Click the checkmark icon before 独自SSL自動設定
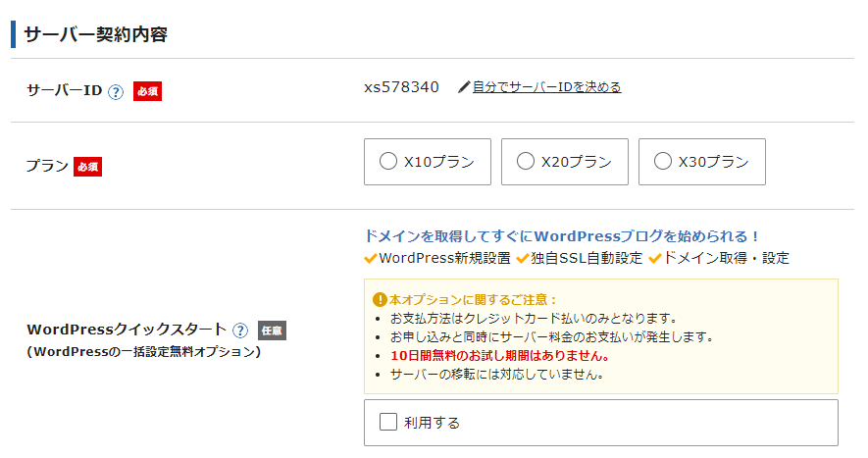 tap(523, 259)
